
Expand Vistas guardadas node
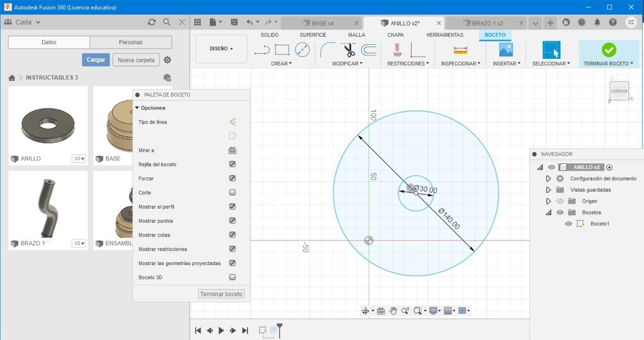point(548,190)
